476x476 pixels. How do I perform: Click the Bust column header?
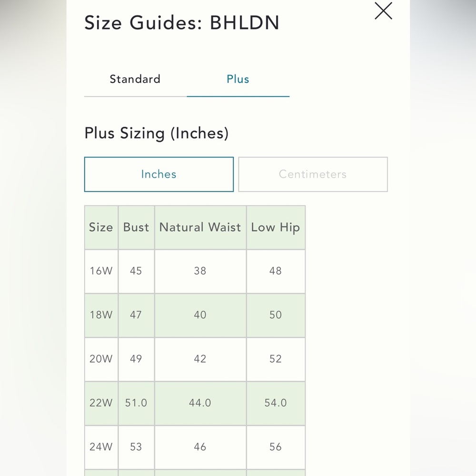[136, 228]
